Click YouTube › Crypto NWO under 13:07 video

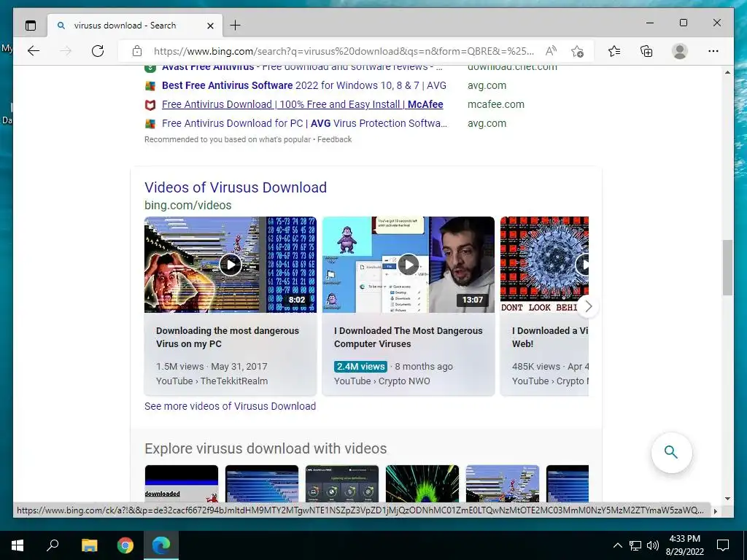382,381
